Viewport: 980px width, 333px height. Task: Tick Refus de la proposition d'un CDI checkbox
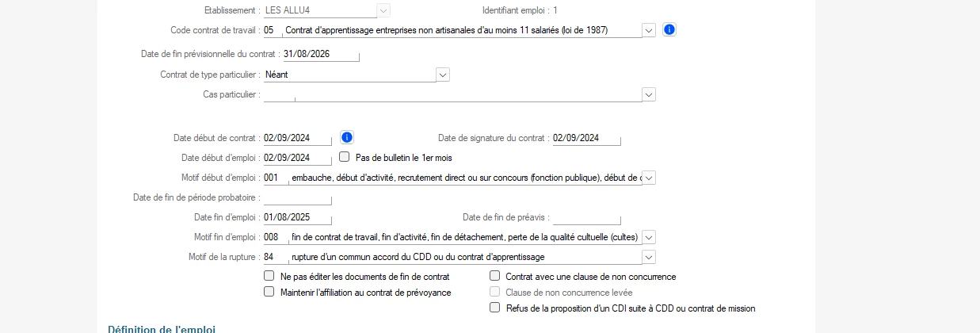click(495, 308)
